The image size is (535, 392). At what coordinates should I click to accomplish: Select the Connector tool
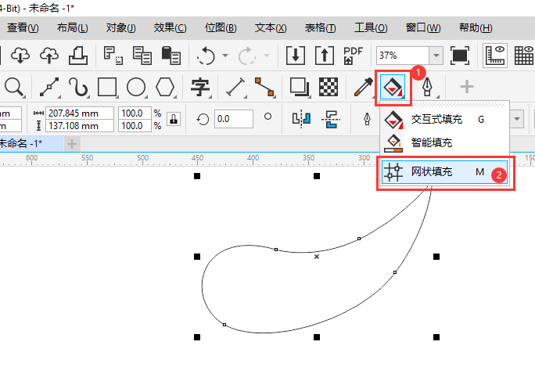tap(264, 87)
